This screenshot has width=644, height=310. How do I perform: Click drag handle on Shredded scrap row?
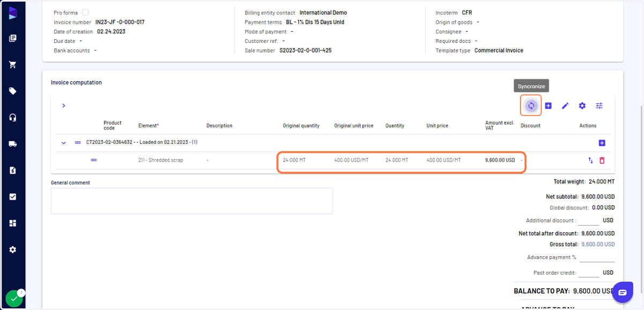coord(94,160)
